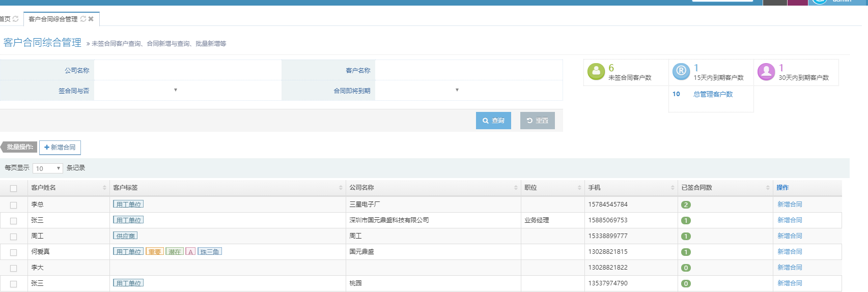The width and height of the screenshot is (868, 292).
Task: Close the 客户合同综合管理 tab
Action: 91,19
